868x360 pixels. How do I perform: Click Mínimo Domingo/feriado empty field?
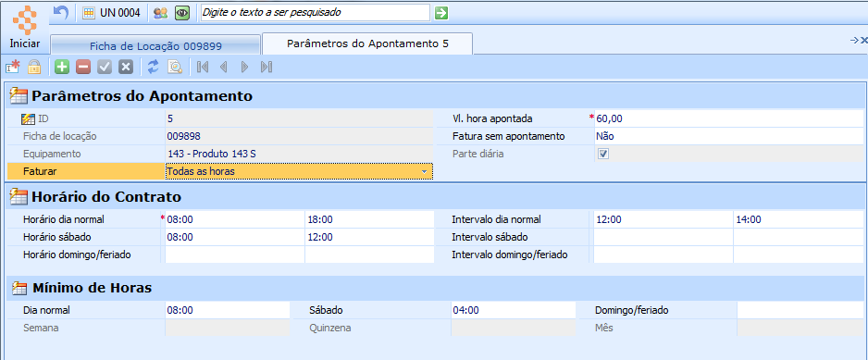point(800,310)
